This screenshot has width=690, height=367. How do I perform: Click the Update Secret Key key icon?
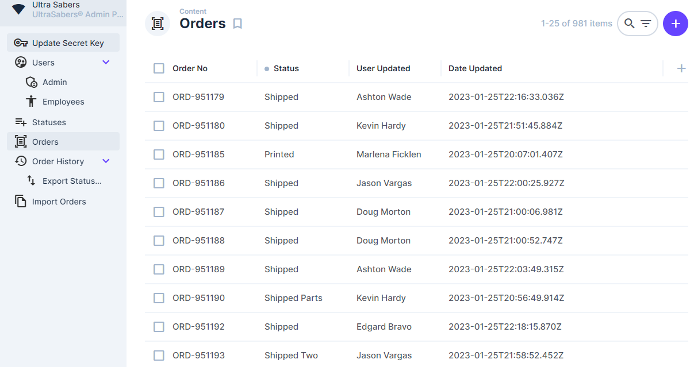21,43
